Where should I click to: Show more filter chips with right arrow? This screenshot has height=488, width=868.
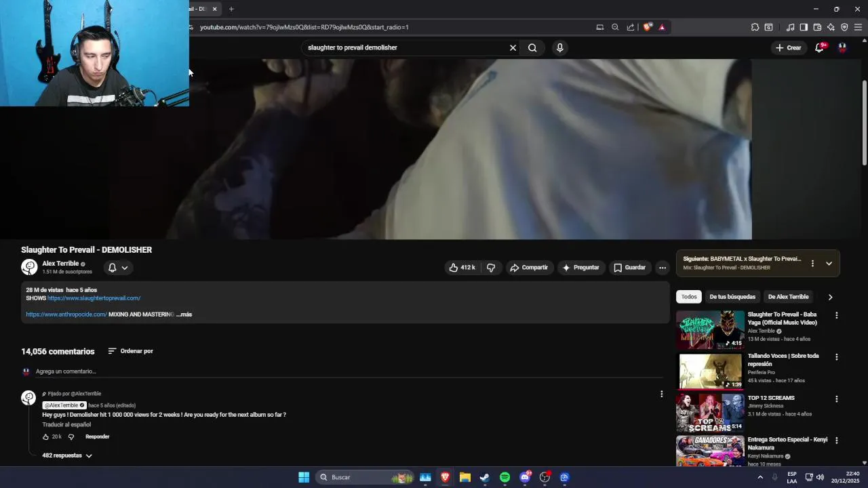tap(830, 297)
